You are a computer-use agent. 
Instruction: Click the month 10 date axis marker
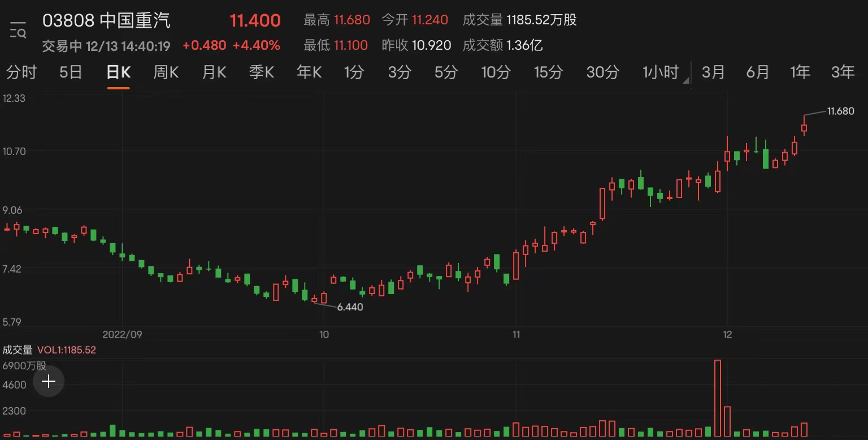click(323, 334)
